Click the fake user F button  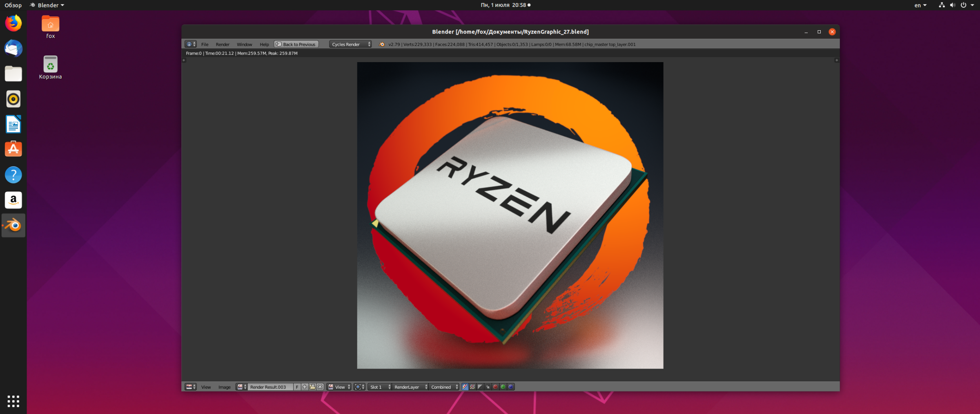(297, 387)
